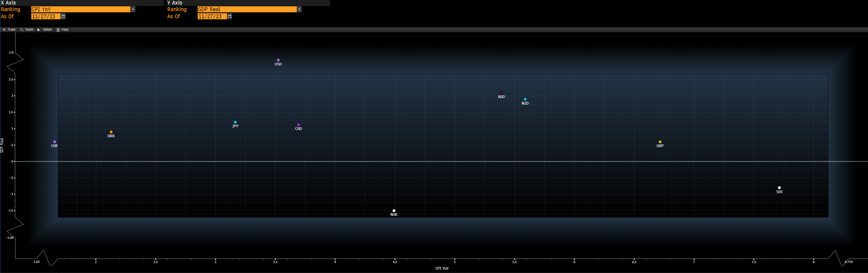Viewport: 868px width, 273px height.
Task: Click the 8.714 x-axis maximum label
Action: (849, 262)
